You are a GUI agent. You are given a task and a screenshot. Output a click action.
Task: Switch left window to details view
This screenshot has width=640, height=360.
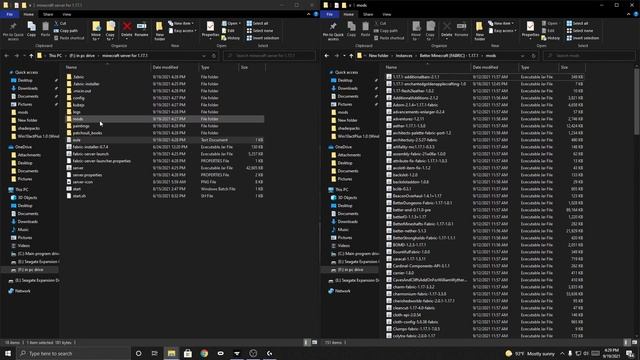[306, 342]
